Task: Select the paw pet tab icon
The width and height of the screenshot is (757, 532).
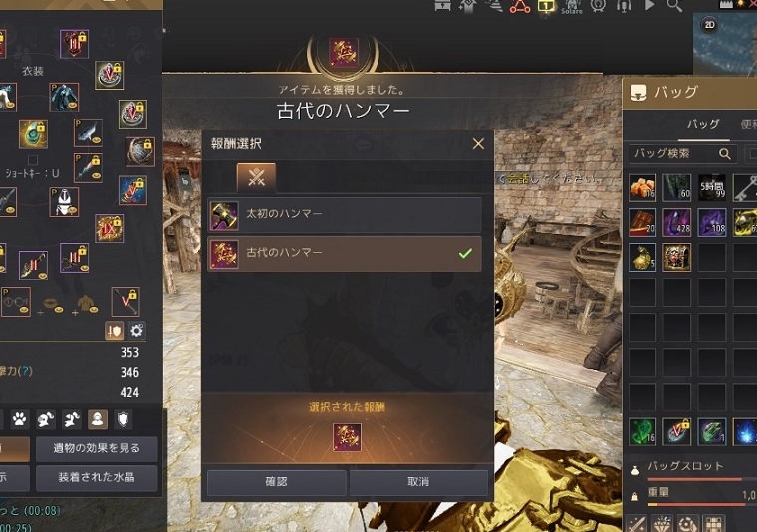Action: point(20,419)
